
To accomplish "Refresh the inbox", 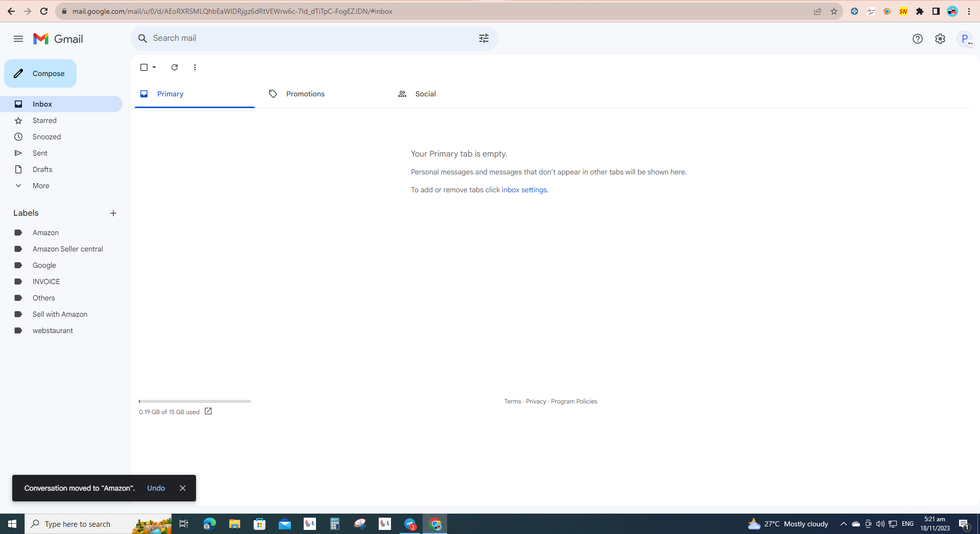I will click(175, 67).
